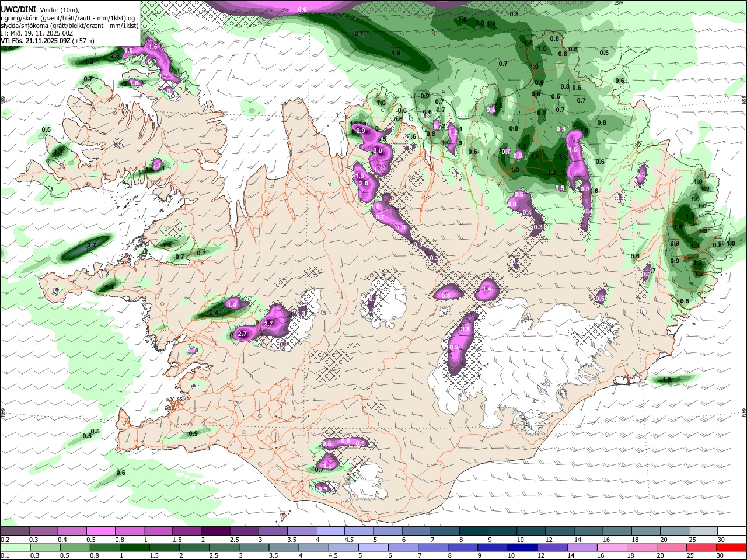Screen dimensions: 747x560
Task: Select the darkest purple swatch labeled 2 in upper legend
Action: [215, 531]
